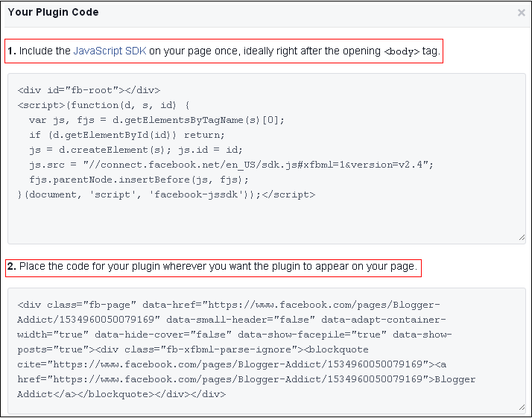Image resolution: width=532 pixels, height=418 pixels.
Task: Open the JavaScript SDK link
Action: [110, 51]
